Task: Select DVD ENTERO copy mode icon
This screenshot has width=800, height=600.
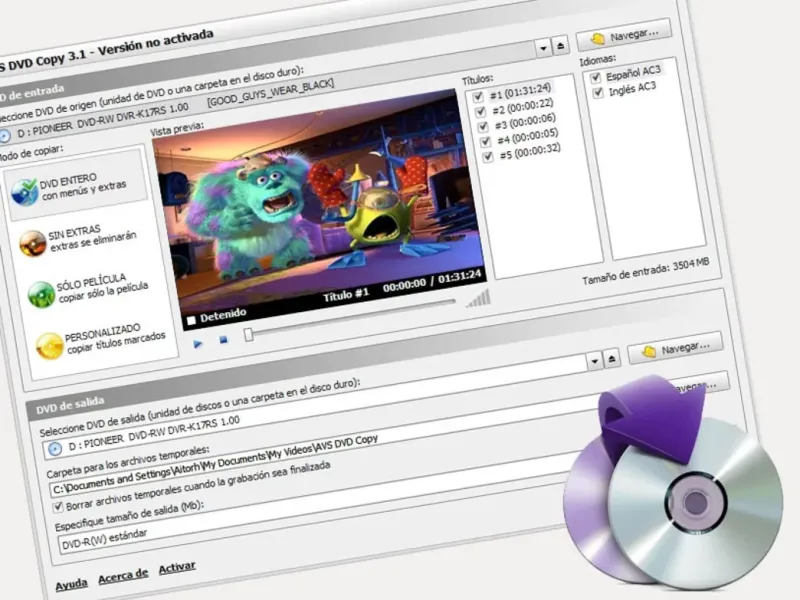Action: click(x=24, y=192)
